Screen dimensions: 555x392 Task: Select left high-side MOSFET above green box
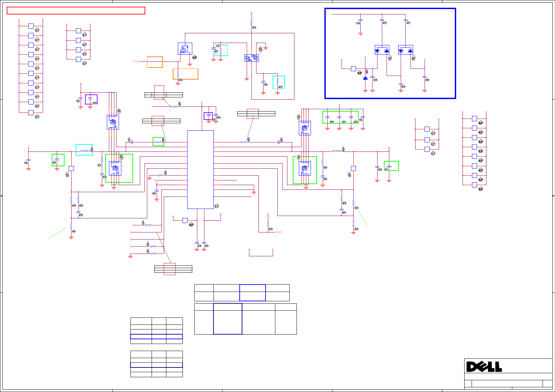[x=113, y=122]
